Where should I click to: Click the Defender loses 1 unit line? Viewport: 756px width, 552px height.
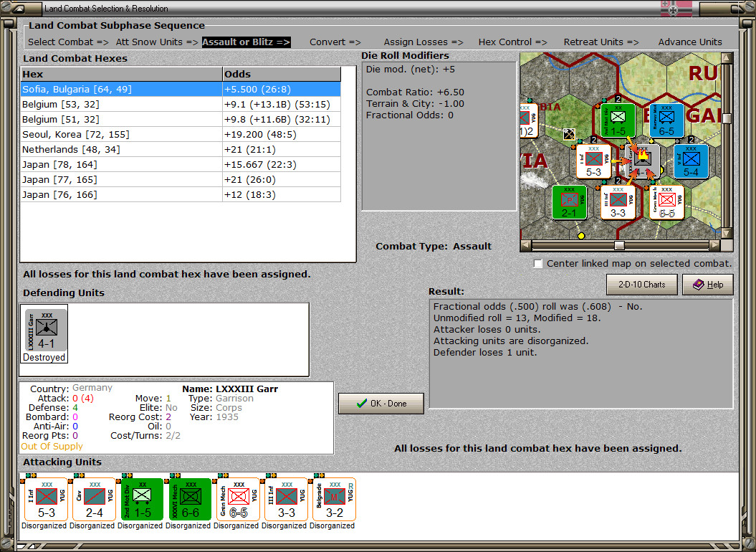pos(484,352)
